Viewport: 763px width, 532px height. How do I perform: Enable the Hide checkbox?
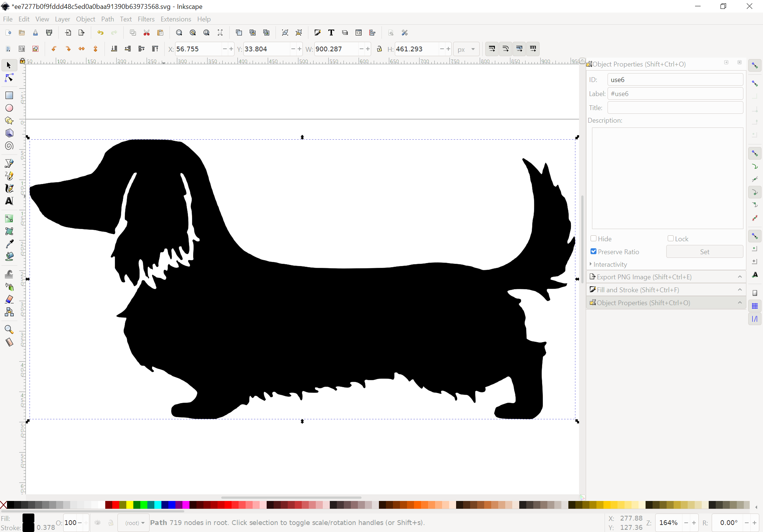coord(593,239)
